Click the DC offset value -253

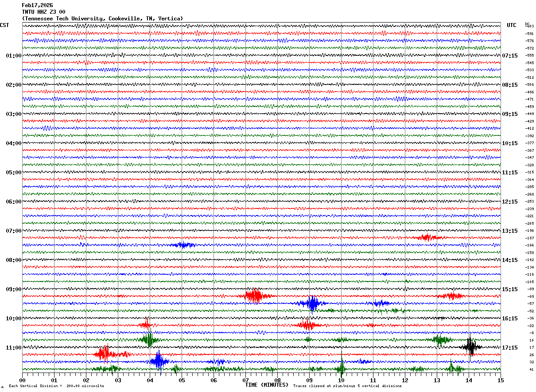click(529, 201)
